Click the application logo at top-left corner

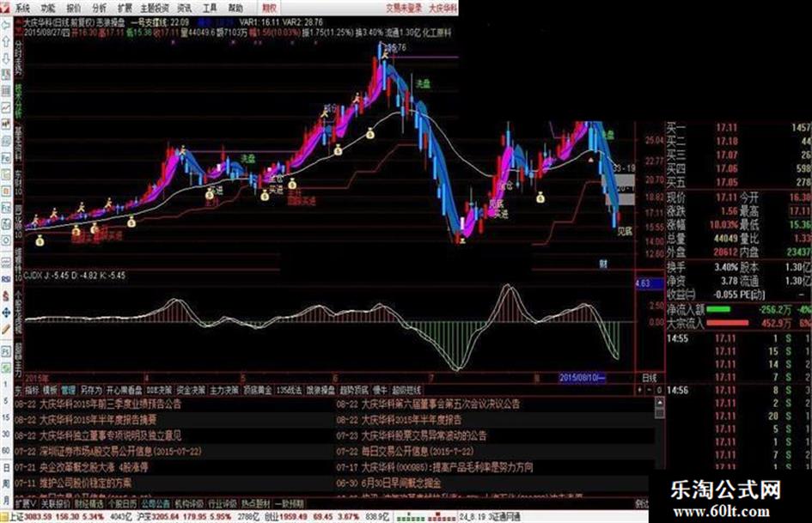[x=6, y=7]
